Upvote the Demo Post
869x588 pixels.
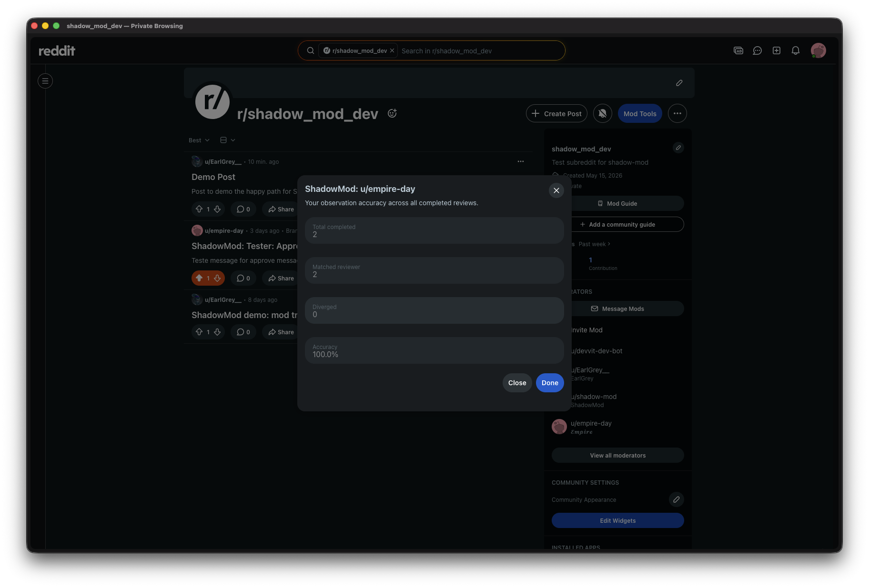(199, 209)
